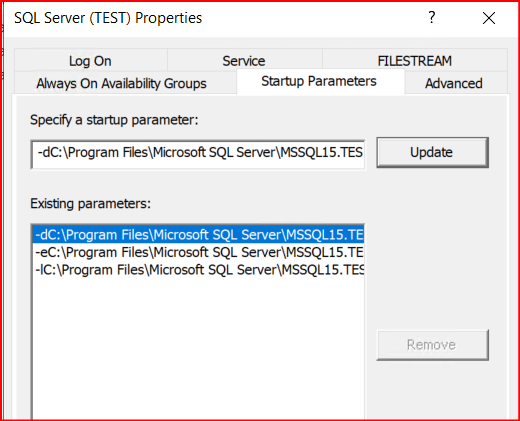The image size is (520, 421).
Task: Click empty space in existing parameters list
Action: click(x=198, y=348)
